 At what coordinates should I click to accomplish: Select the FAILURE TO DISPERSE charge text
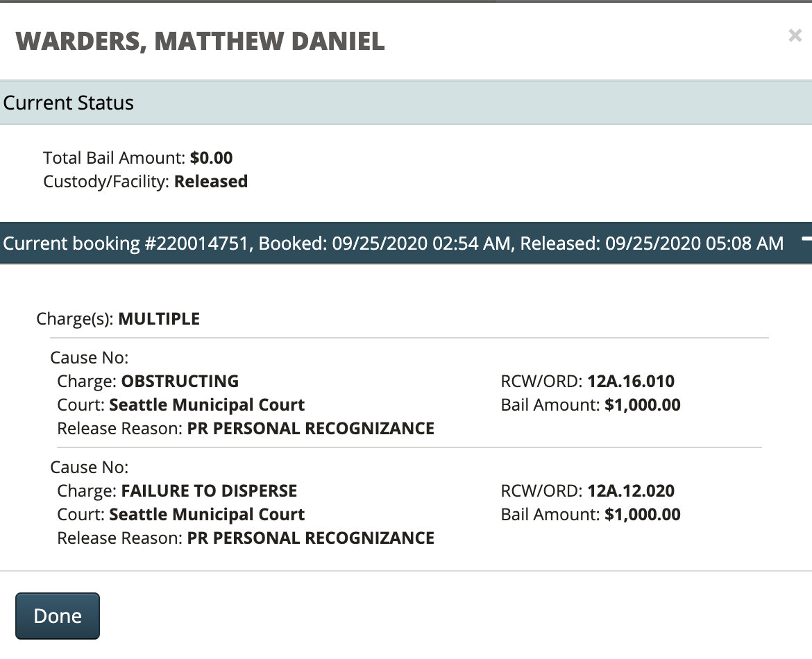pyautogui.click(x=209, y=491)
